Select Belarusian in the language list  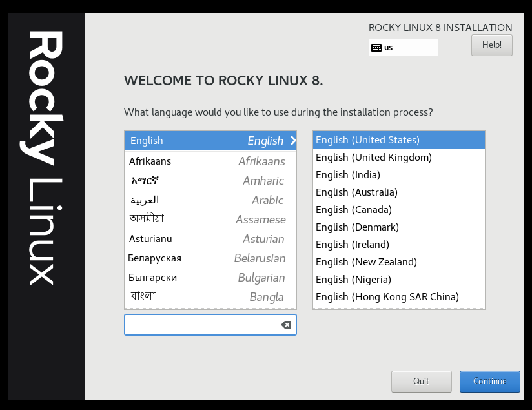(210, 258)
